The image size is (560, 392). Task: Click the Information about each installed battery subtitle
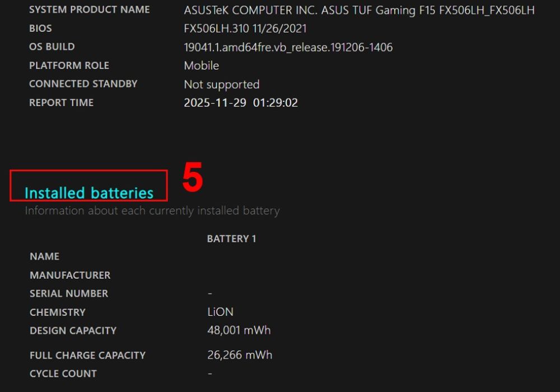point(152,211)
